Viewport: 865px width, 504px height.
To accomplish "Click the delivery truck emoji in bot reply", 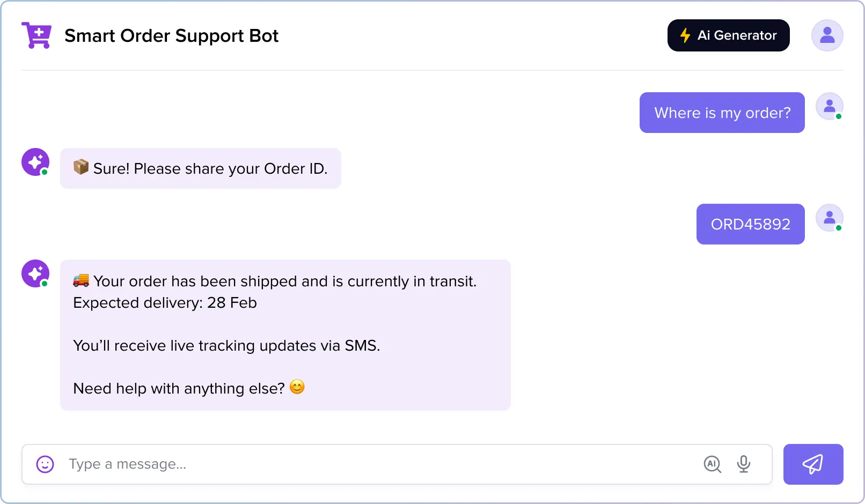I will coord(81,280).
